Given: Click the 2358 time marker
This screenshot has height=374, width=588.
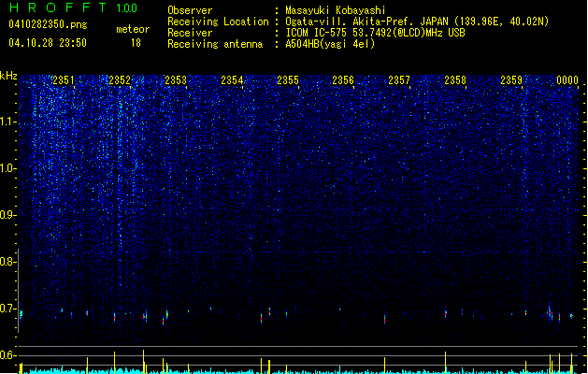Looking at the screenshot, I should click(x=455, y=79).
